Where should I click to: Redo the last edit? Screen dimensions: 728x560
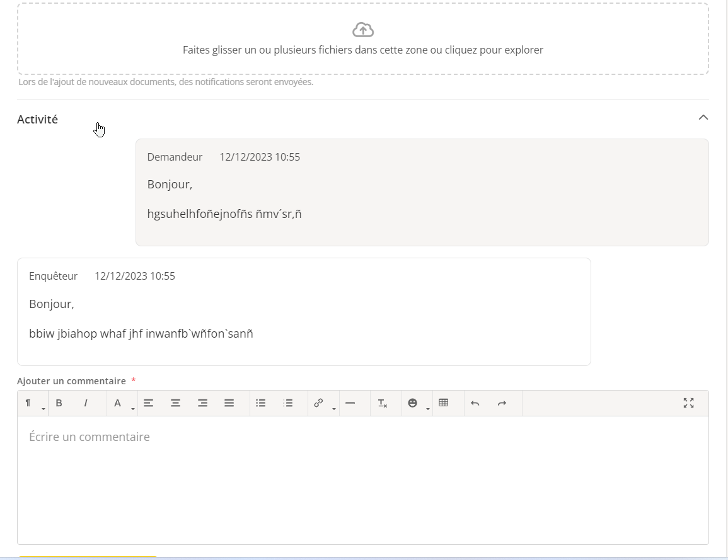[x=502, y=403]
